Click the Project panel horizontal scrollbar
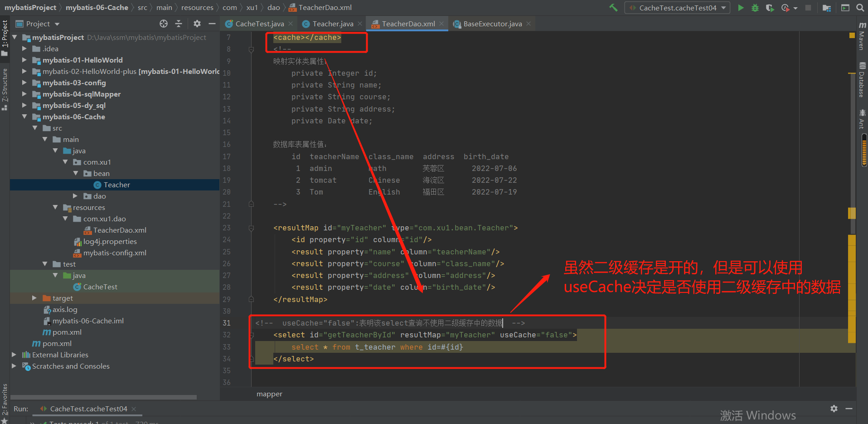The image size is (868, 424). tap(103, 397)
